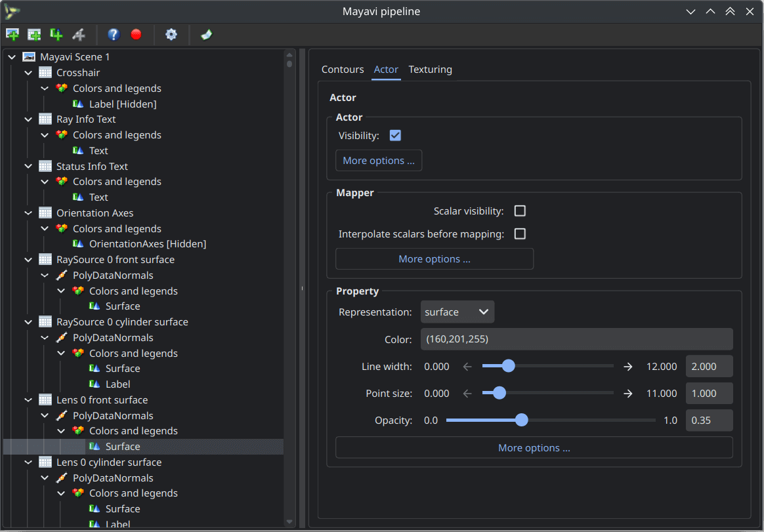Click the green Mayavi pipeline toolbar icon
The width and height of the screenshot is (764, 532).
tap(206, 35)
